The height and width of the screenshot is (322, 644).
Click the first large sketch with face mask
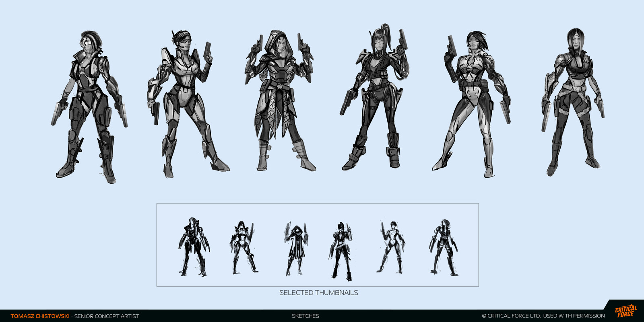point(89,107)
